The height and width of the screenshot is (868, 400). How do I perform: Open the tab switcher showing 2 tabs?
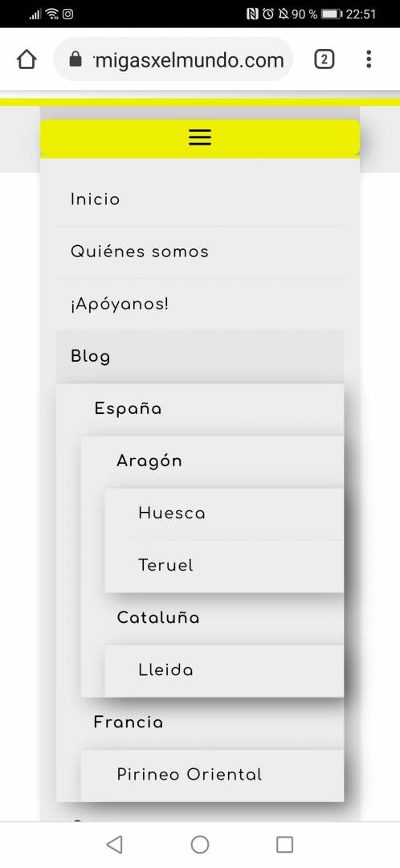tap(324, 59)
